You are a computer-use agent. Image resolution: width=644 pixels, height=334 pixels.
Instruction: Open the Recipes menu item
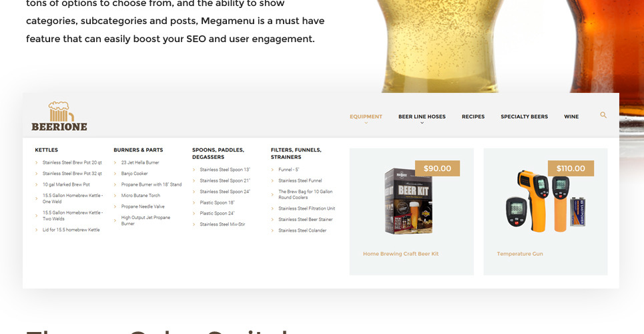(x=473, y=117)
